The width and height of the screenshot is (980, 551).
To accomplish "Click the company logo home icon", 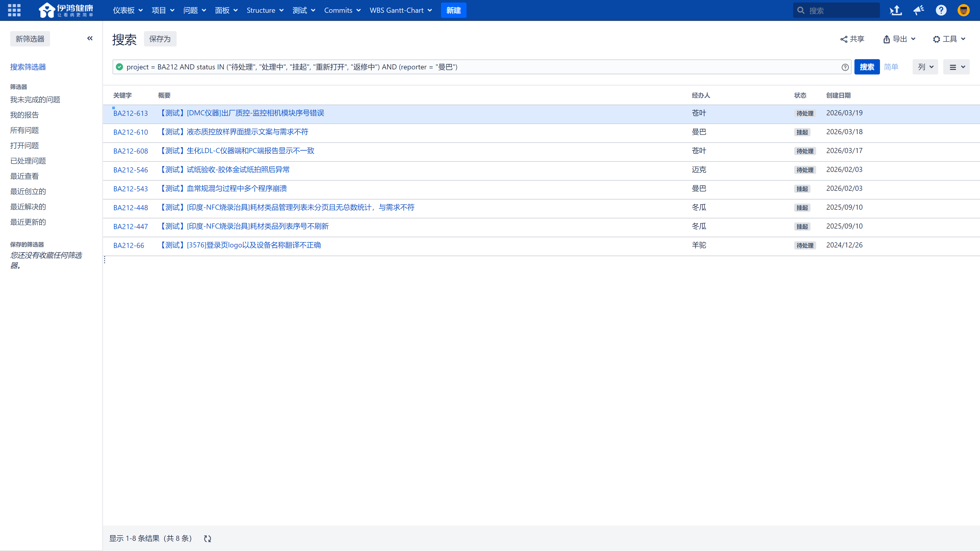I will (65, 10).
